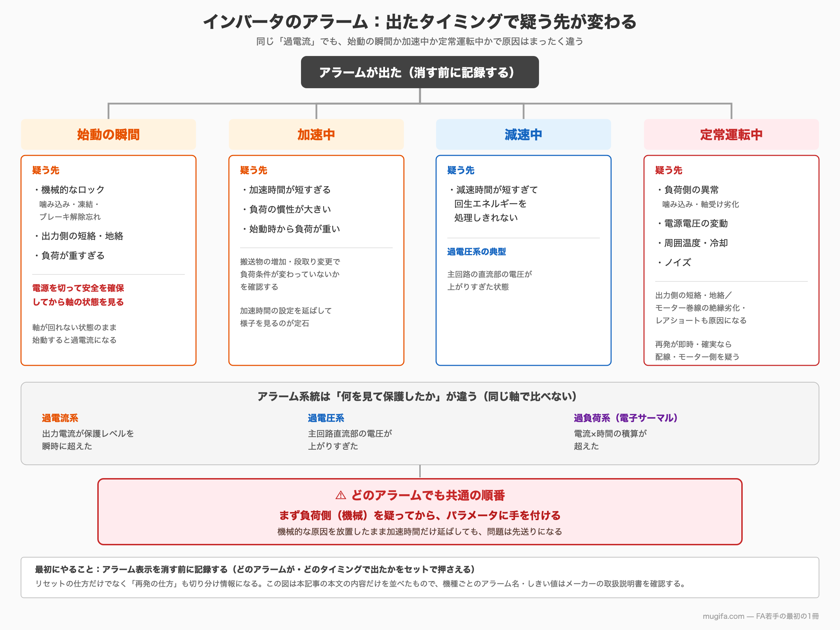The height and width of the screenshot is (630, 840).
Task: Click 'モーター巻線の絶縁劣化・' note
Action: tap(701, 308)
